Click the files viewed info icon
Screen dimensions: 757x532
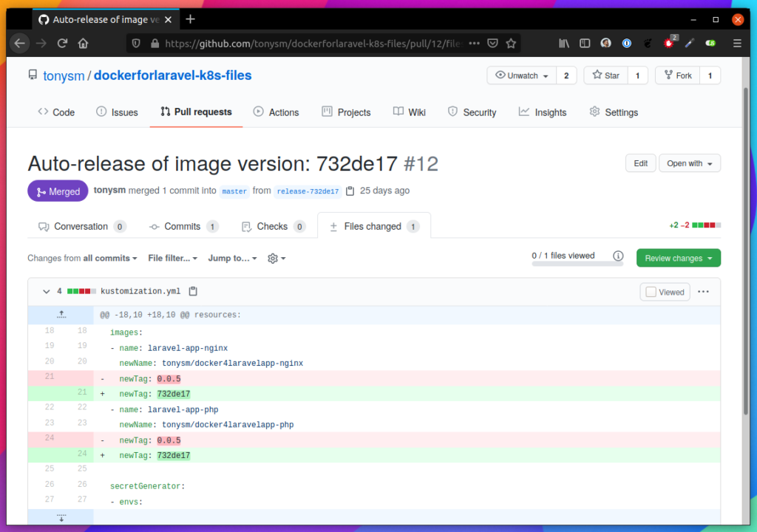coord(618,256)
